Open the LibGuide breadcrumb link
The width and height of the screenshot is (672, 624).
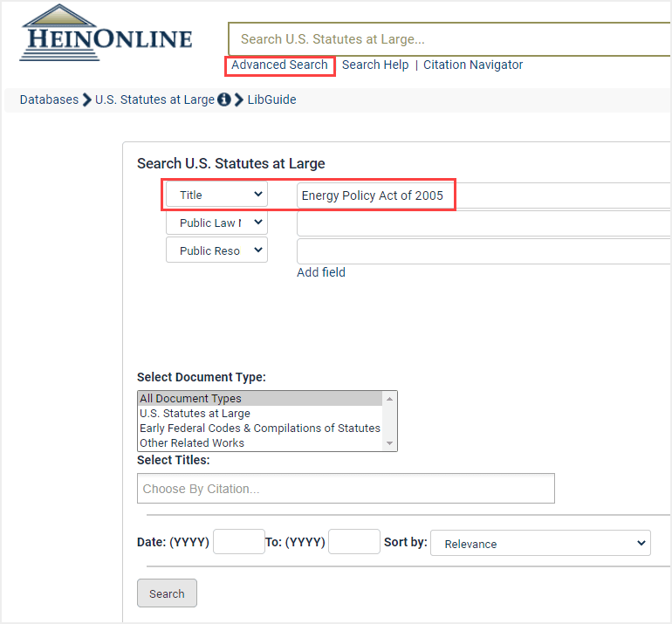point(271,99)
